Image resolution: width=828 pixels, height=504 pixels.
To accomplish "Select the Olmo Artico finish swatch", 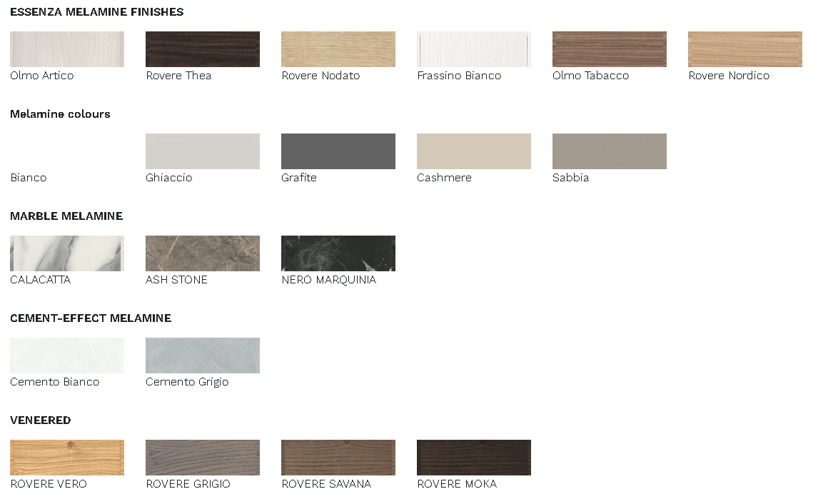I will (67, 49).
